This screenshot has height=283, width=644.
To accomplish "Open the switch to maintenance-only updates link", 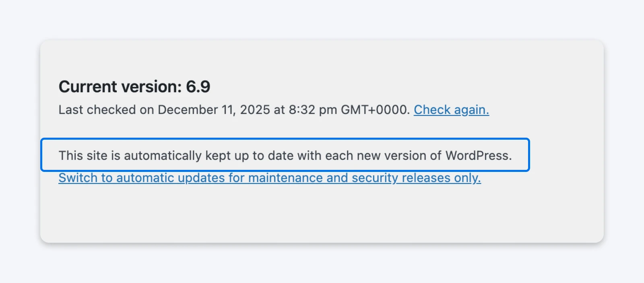I will [269, 178].
